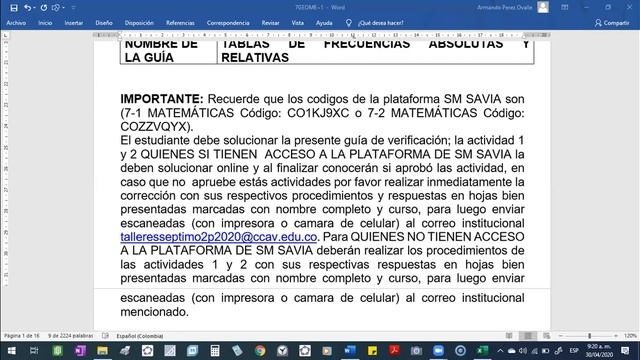Click the 'Página 1 de 16' status indicator
640x360 pixels.
pos(22,336)
